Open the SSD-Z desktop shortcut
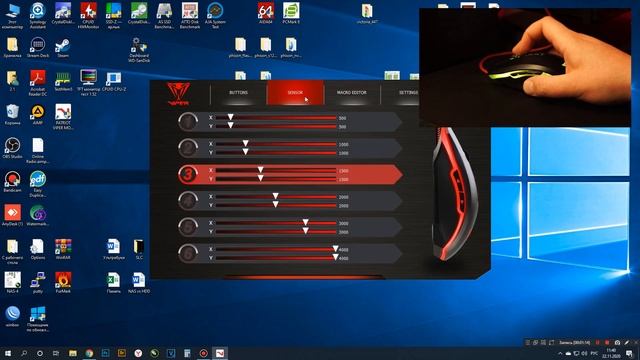This screenshot has height=360, width=640. (113, 16)
